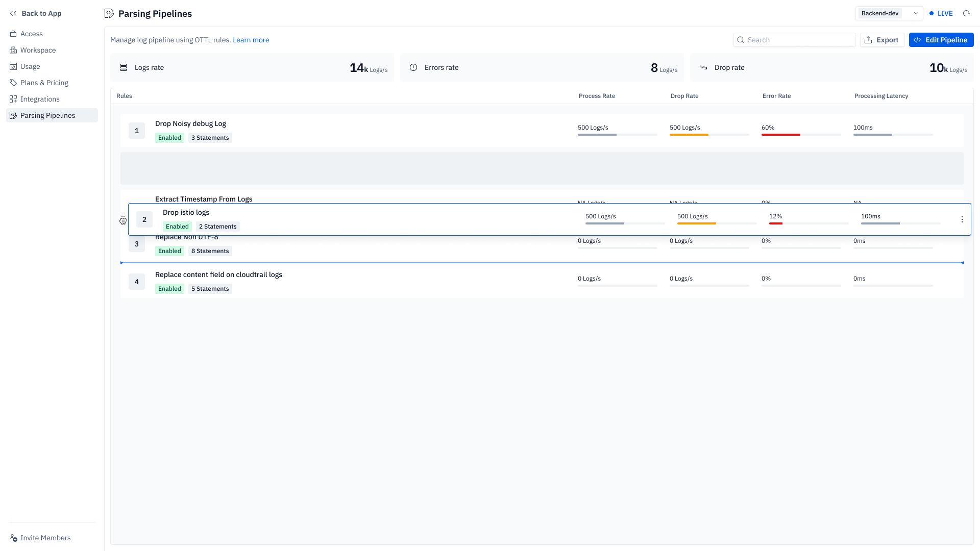Grab the drag handle beside Drop istio logs
The width and height of the screenshot is (980, 551).
tap(123, 220)
